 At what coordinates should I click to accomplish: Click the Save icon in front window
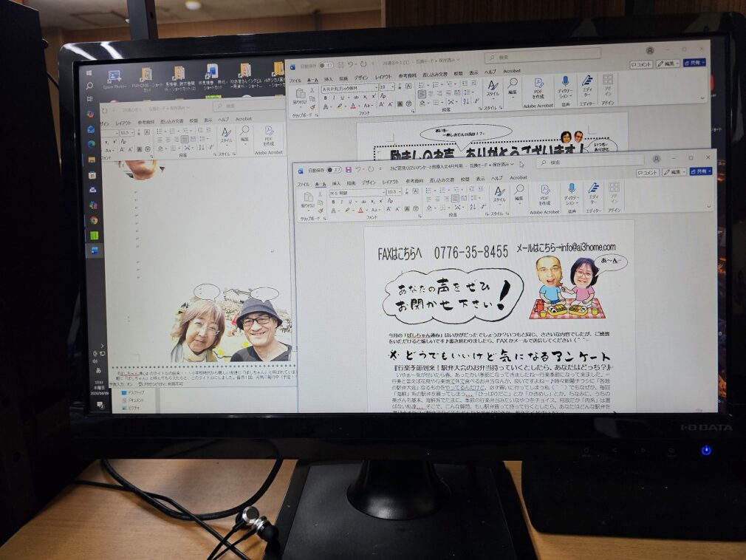coord(349,170)
